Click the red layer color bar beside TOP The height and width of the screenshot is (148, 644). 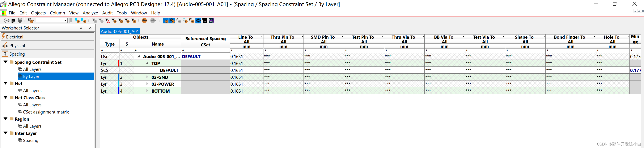pos(119,63)
